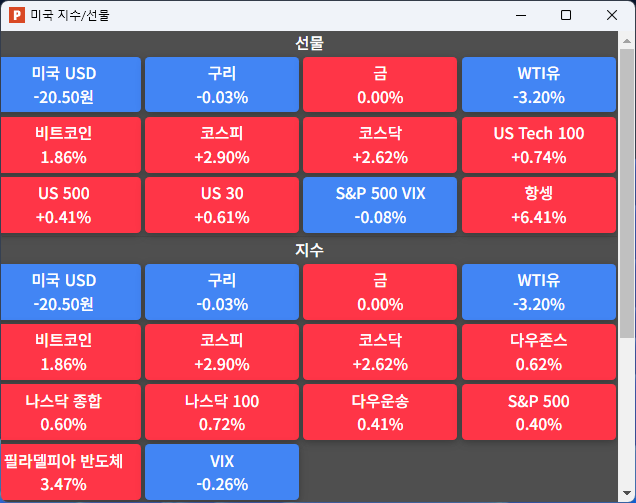Image resolution: width=636 pixels, height=503 pixels.
Task: Click the 선물 section header
Action: pyautogui.click(x=309, y=43)
